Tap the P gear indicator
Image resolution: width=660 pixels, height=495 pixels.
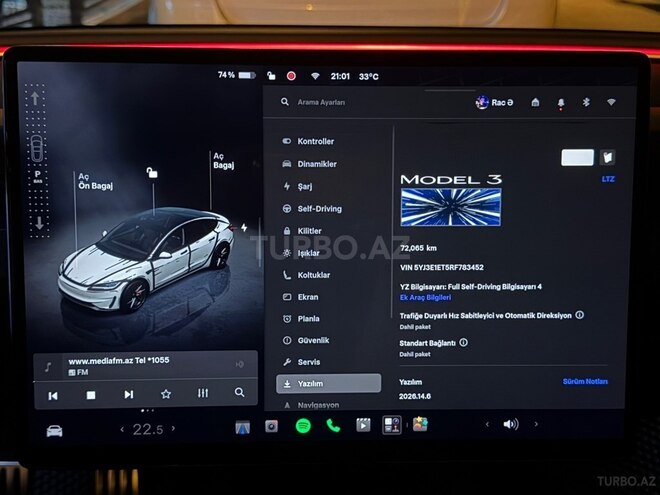[x=37, y=174]
